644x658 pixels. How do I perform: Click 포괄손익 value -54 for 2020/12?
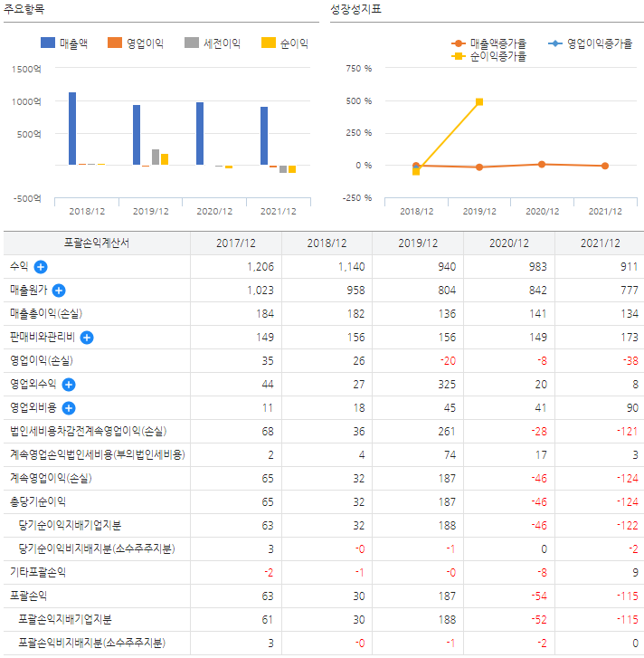point(539,596)
